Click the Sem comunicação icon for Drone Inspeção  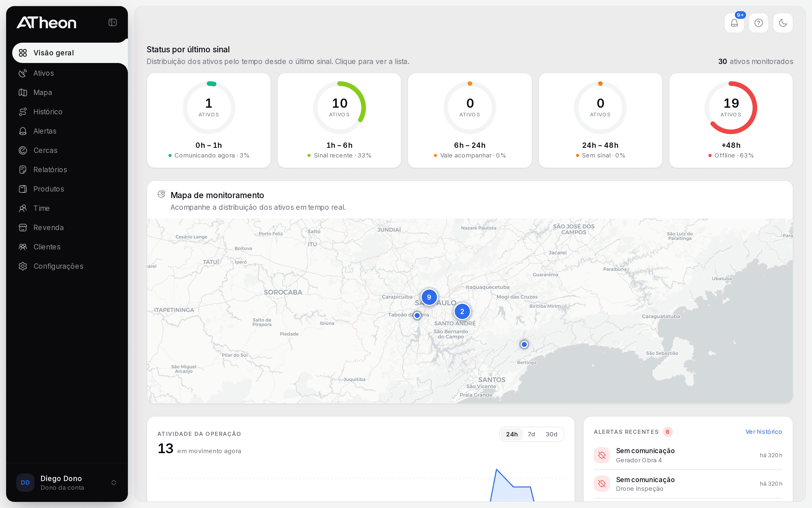point(602,484)
